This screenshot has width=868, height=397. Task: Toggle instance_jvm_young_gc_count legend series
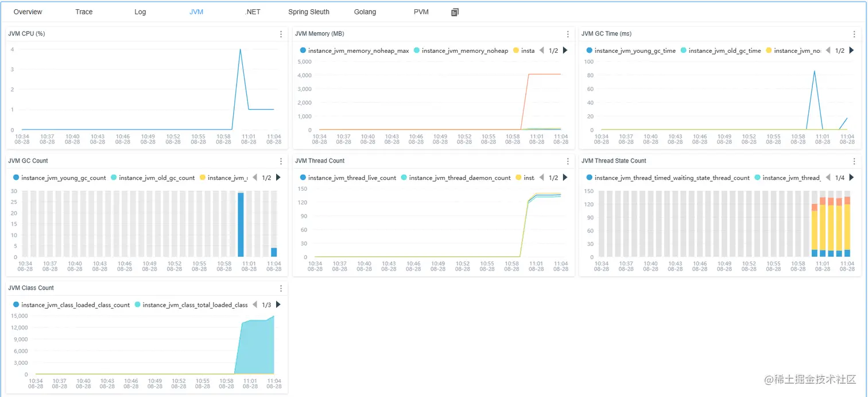59,178
